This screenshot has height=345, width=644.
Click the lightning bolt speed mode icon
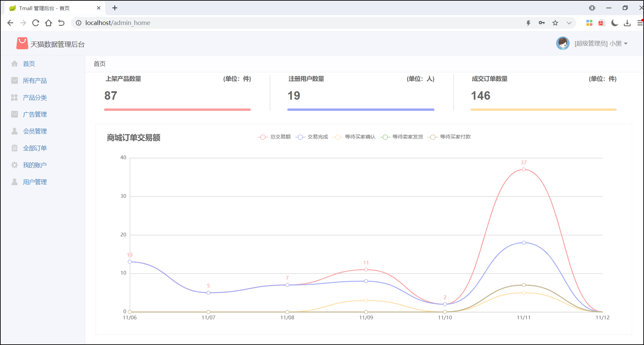[x=528, y=23]
